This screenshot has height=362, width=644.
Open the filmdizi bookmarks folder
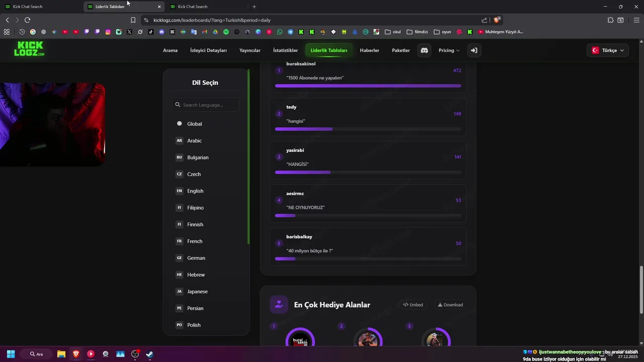click(417, 32)
